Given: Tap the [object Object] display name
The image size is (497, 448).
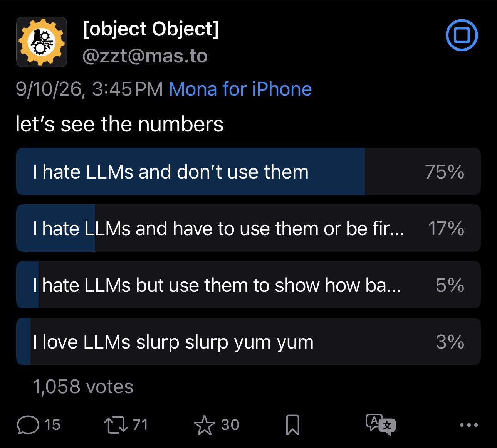Looking at the screenshot, I should coord(151,29).
